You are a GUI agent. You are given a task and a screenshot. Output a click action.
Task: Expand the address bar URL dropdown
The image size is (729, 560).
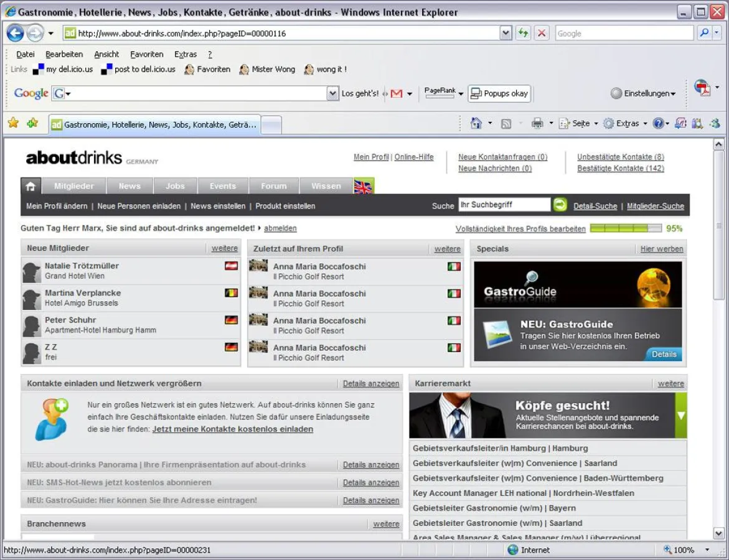pos(506,33)
